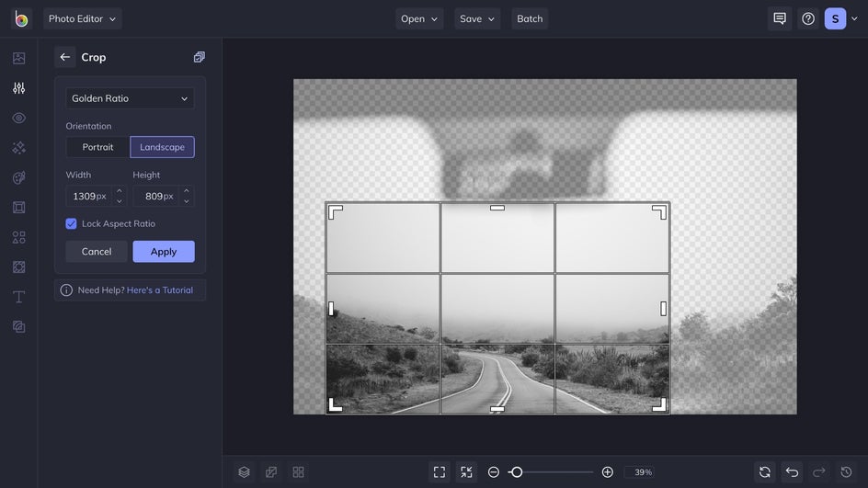The height and width of the screenshot is (488, 868).
Task: Click the Width input field
Action: point(90,197)
